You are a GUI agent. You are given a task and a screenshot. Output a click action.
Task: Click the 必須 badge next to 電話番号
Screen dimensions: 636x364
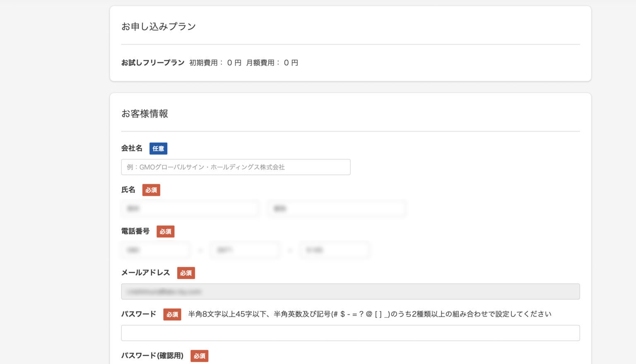[165, 232]
